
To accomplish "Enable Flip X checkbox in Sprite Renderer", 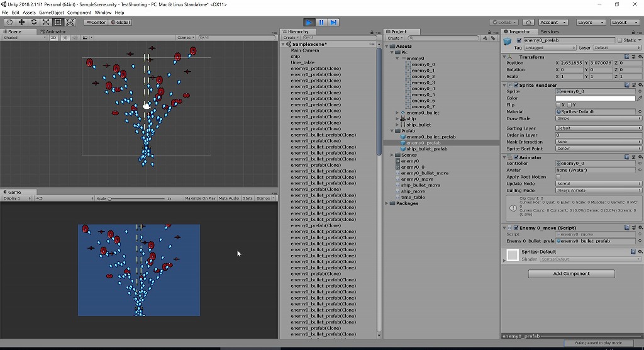I will coord(558,105).
